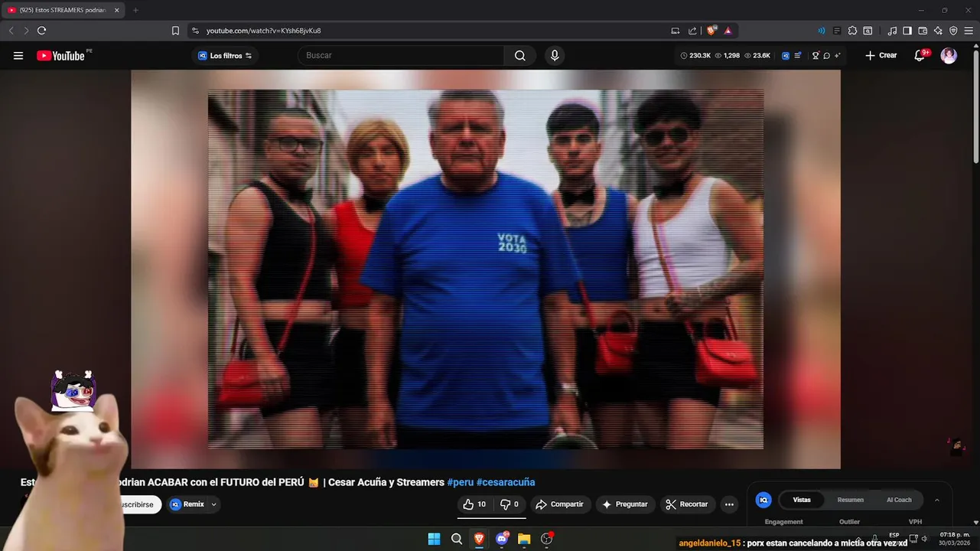The width and height of the screenshot is (980, 551).
Task: Click the search magnifier button
Action: (x=520, y=55)
